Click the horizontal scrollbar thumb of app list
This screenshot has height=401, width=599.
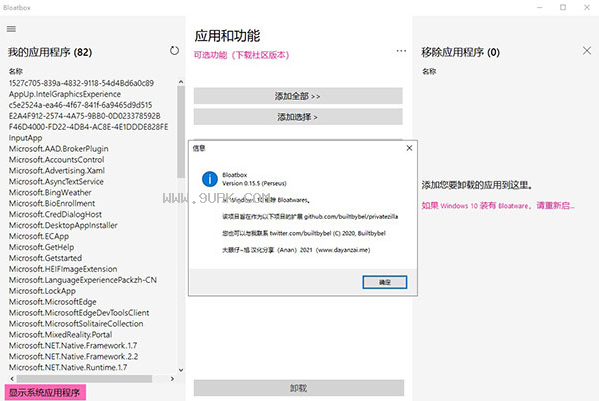[x=84, y=378]
